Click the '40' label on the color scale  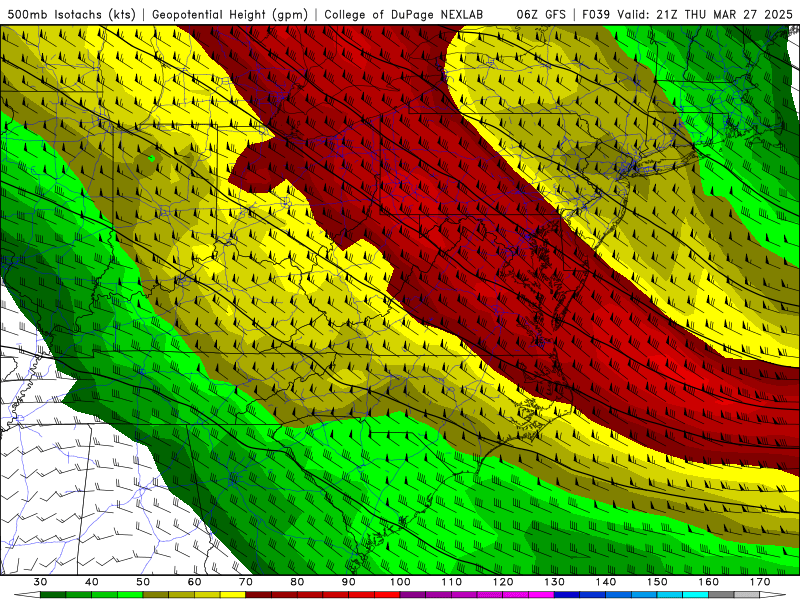pos(92,582)
